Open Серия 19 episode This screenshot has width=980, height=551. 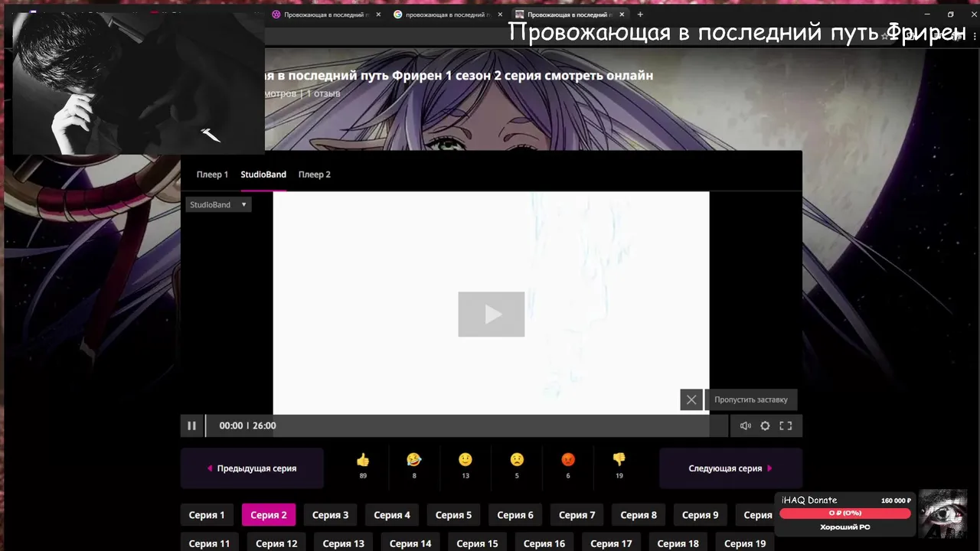point(745,543)
